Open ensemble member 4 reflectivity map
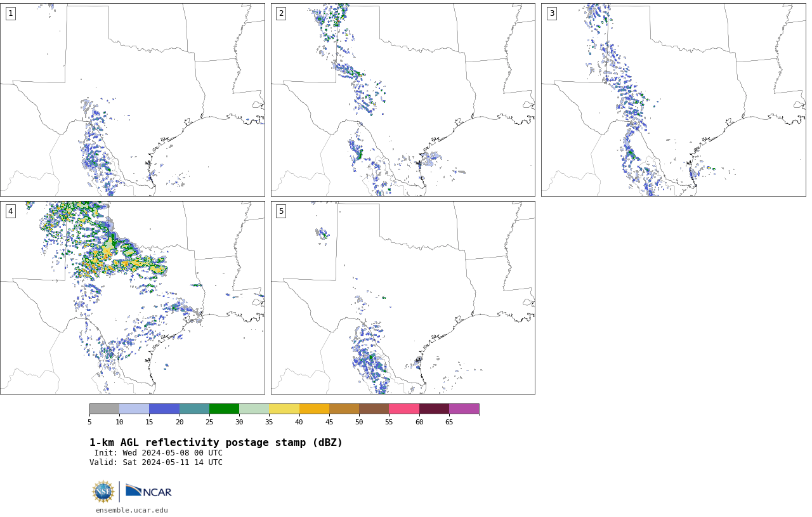The width and height of the screenshot is (812, 517). pos(132,298)
